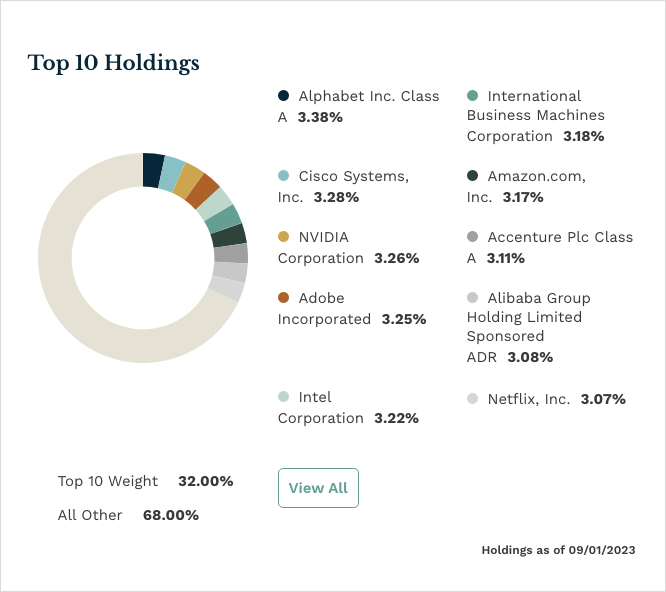Click the International Business Machines legend dot
This screenshot has width=666, height=592.
tap(472, 96)
